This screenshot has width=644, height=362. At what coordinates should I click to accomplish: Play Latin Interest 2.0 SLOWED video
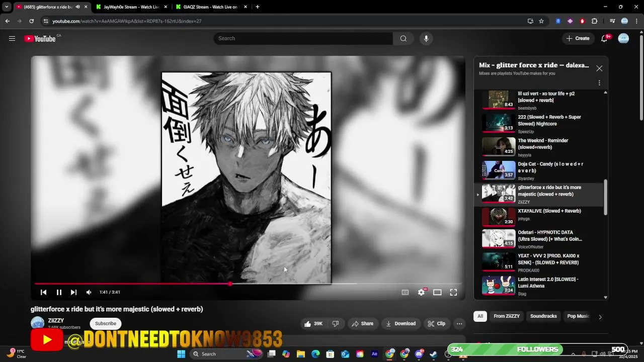click(x=538, y=286)
